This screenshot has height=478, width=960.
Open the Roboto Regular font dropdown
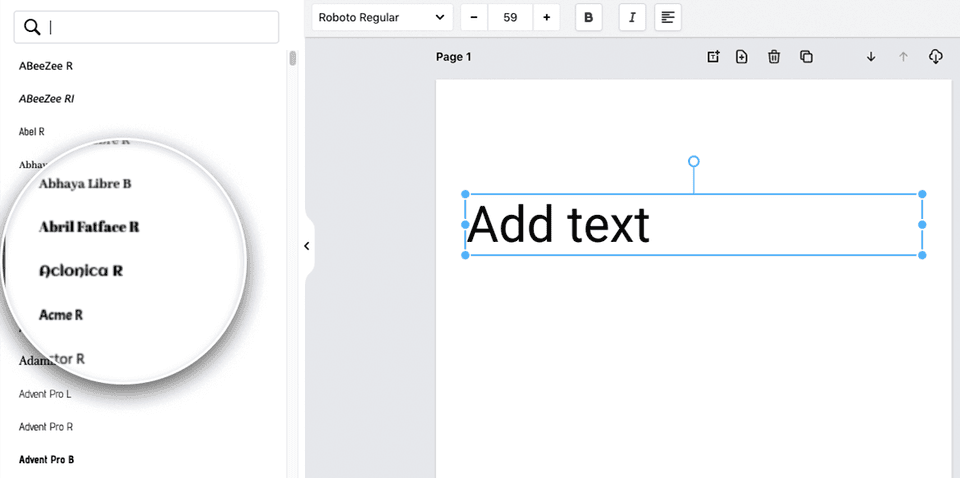pyautogui.click(x=382, y=17)
